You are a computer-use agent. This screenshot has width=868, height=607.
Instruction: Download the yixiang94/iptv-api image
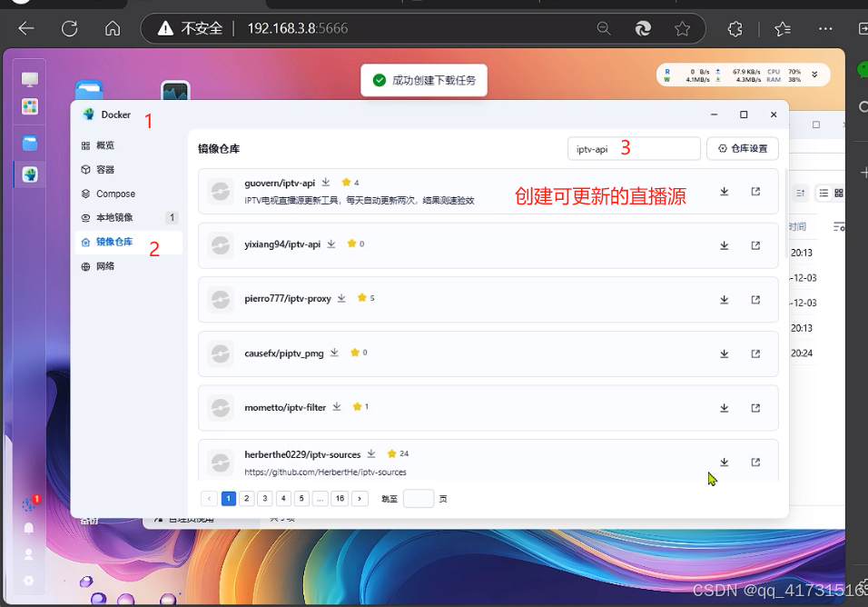[724, 245]
